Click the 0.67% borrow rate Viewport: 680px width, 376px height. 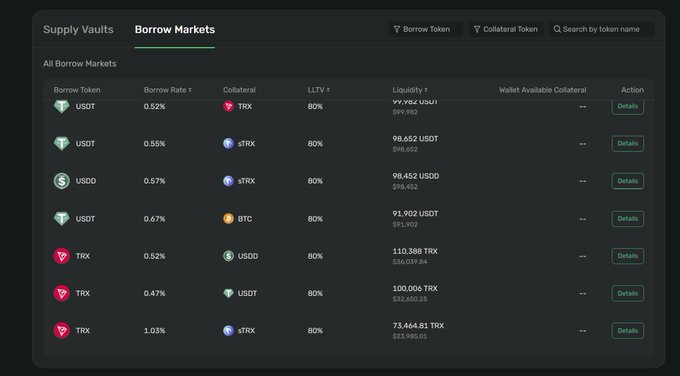pos(154,219)
